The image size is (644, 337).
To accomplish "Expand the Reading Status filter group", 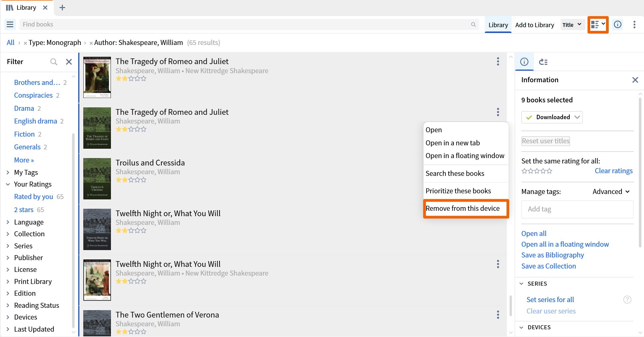I will tap(8, 305).
